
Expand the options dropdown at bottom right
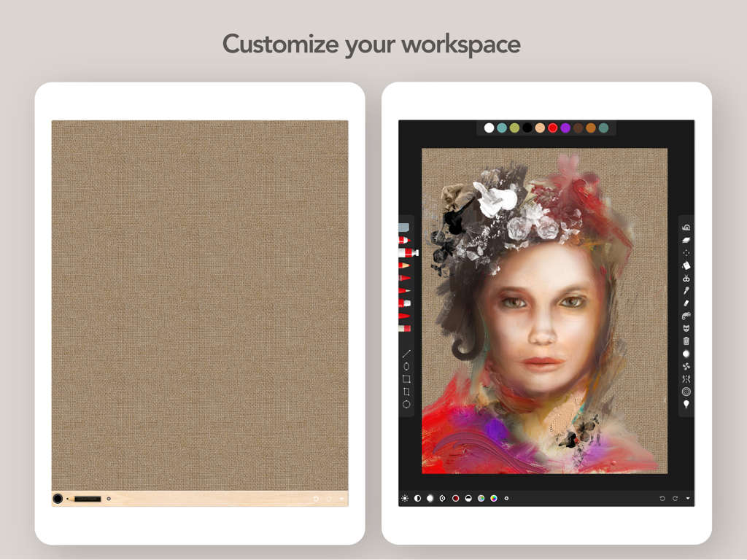689,498
